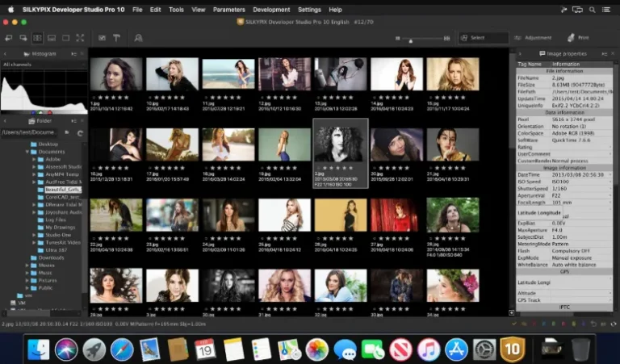The image size is (620, 364).
Task: Open the SILKYPIX app in Dock
Action: [x=512, y=349]
